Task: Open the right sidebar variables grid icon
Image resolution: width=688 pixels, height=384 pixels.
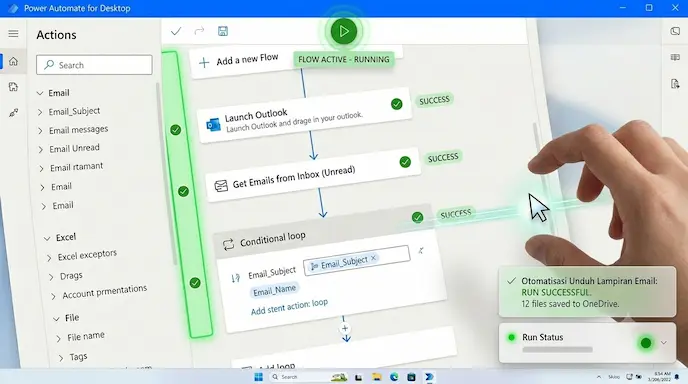Action: [x=675, y=57]
